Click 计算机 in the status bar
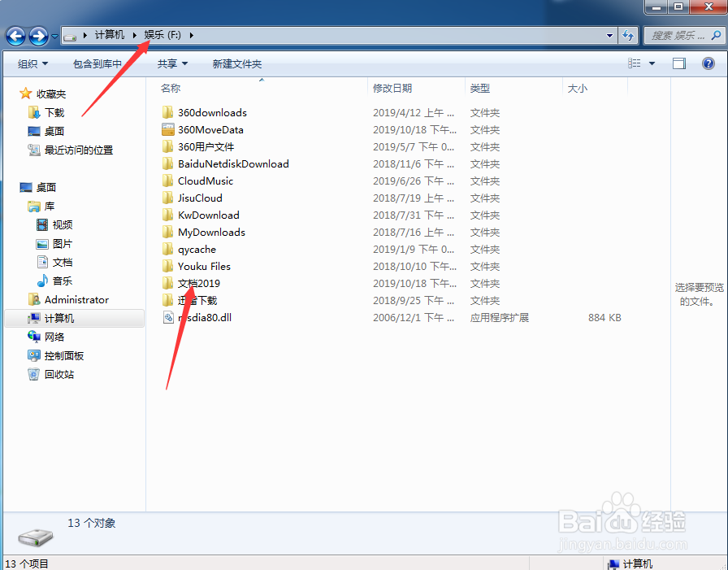 [638, 564]
